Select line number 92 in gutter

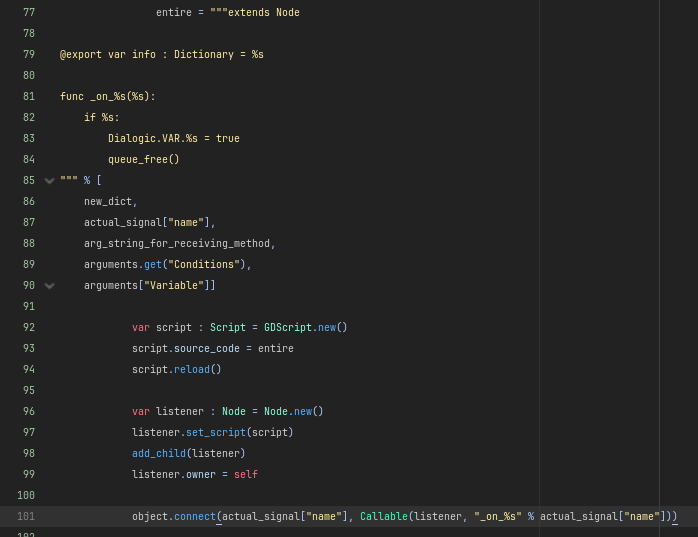coord(29,327)
